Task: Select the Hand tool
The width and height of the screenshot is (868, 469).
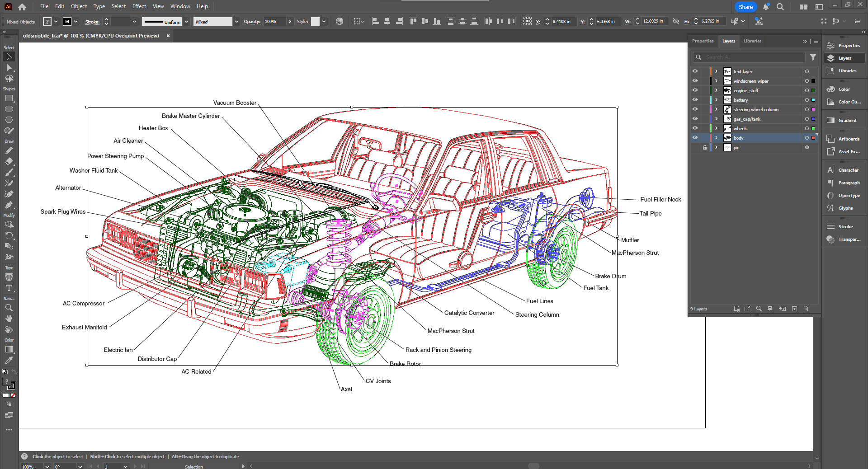Action: [x=9, y=319]
